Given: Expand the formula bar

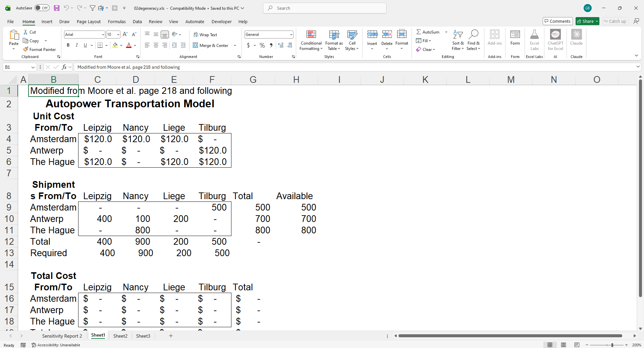Looking at the screenshot, I should [x=638, y=67].
